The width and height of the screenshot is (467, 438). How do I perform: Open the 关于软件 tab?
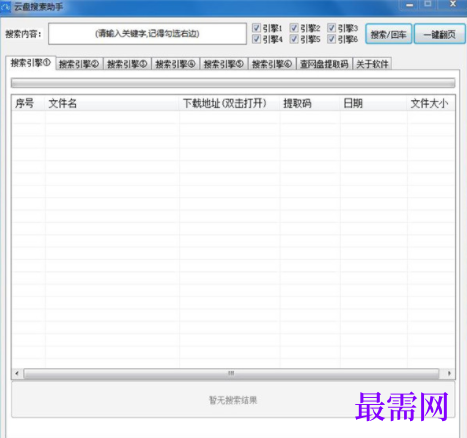(x=372, y=64)
